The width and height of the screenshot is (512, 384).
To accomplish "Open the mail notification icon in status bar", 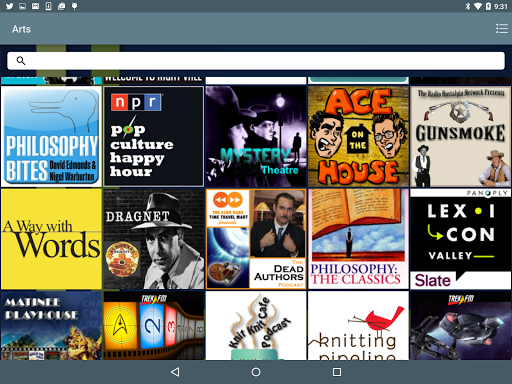I will (35, 6).
